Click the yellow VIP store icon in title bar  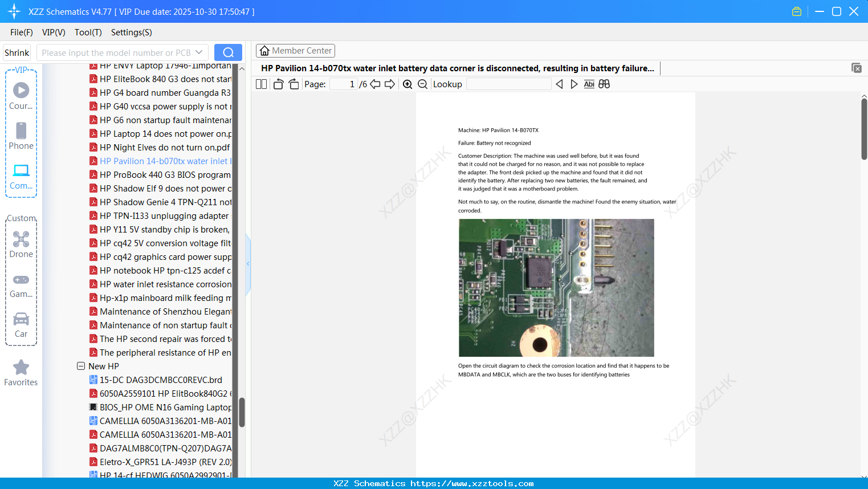797,11
